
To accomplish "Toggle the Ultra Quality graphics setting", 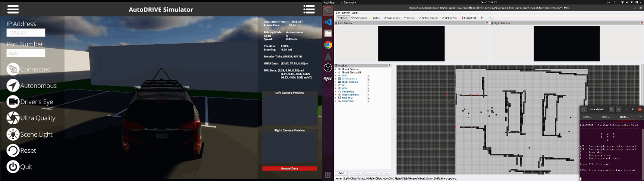I will (x=31, y=118).
